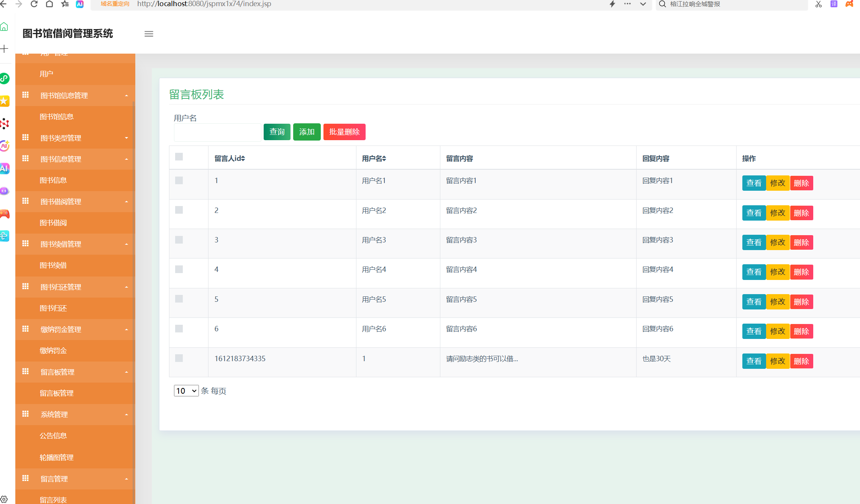Image resolution: width=860 pixels, height=504 pixels.
Task: Reload the page using the refresh icon
Action: coord(34,4)
